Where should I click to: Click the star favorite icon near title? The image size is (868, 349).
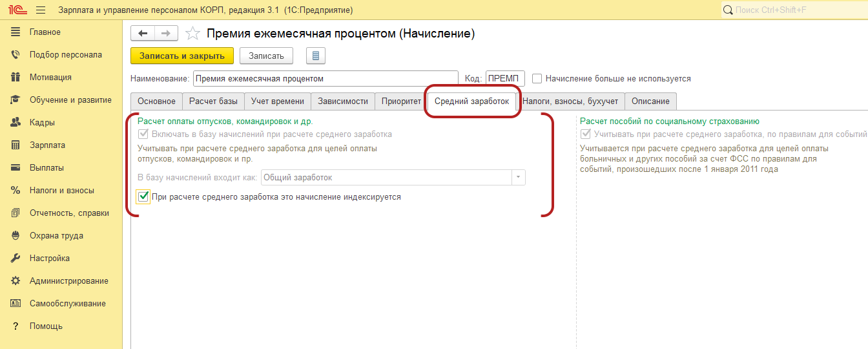192,34
